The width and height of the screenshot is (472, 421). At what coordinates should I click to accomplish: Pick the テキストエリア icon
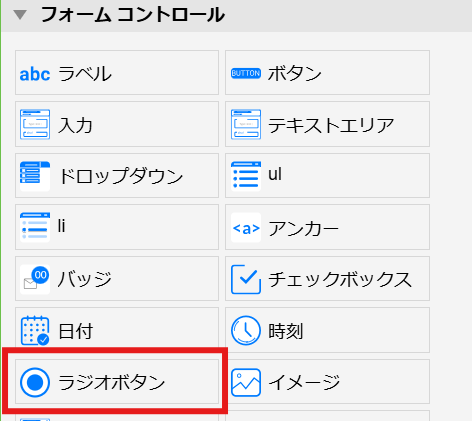[x=246, y=124]
